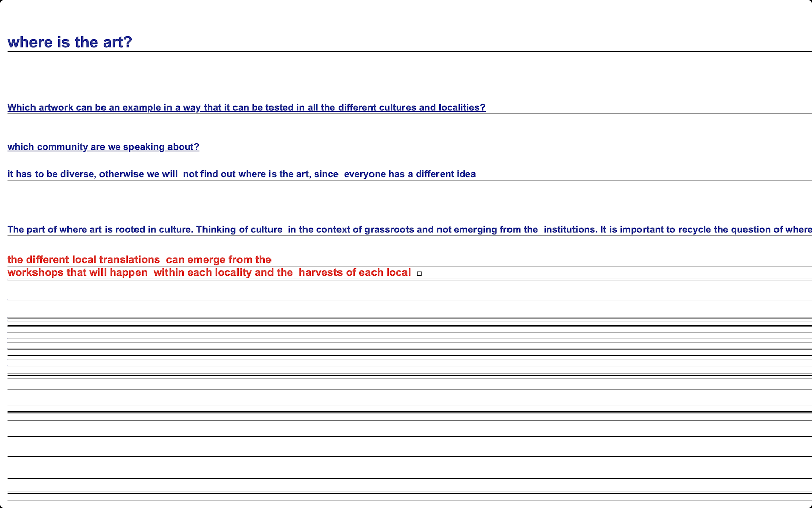Click the text "it has to be diverse"
The height and width of the screenshot is (508, 812).
click(51, 174)
